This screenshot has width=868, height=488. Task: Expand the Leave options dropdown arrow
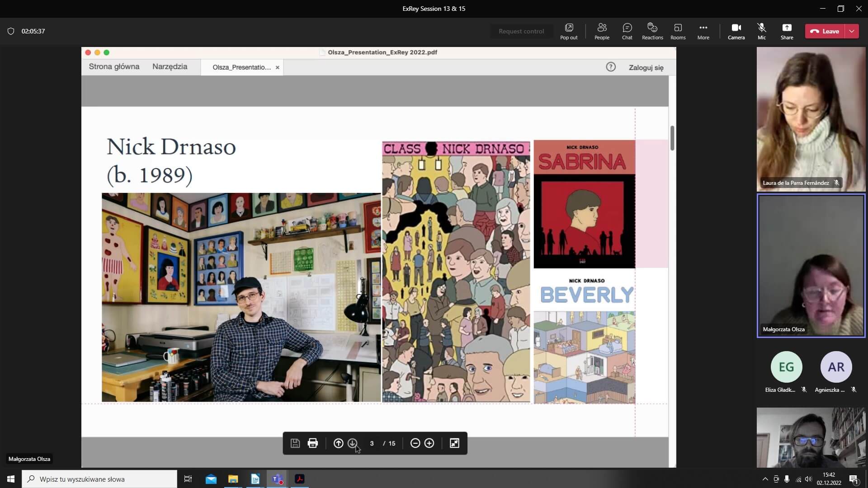click(852, 31)
